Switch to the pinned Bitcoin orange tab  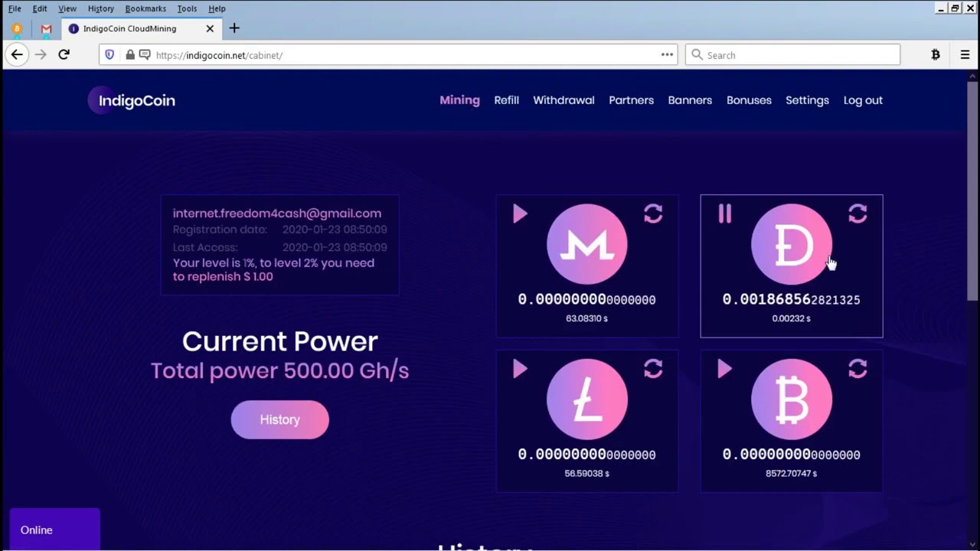pos(17,28)
